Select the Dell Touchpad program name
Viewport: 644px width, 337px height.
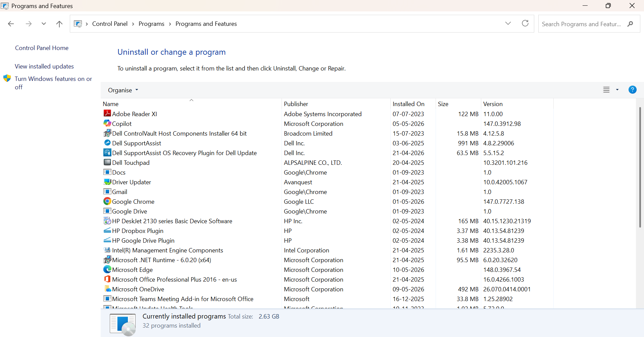tap(131, 162)
